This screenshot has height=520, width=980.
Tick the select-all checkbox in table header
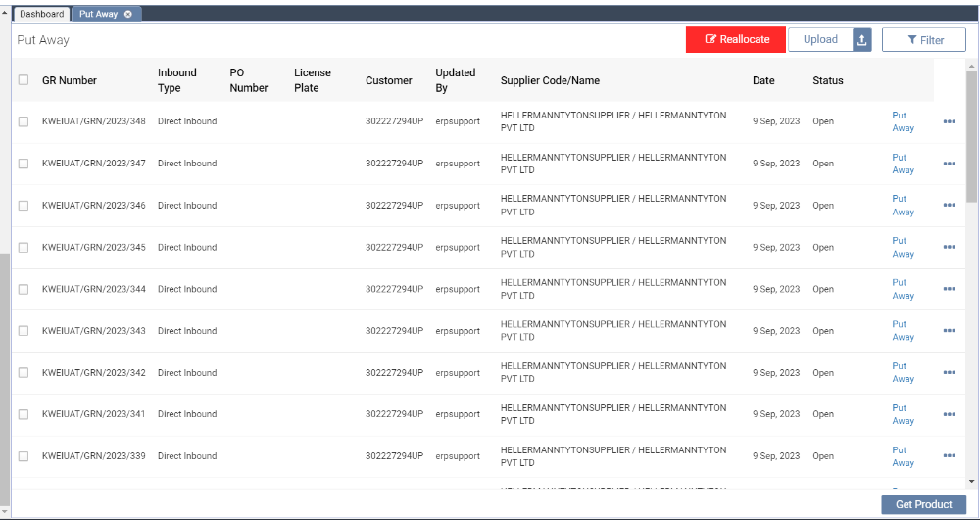24,80
